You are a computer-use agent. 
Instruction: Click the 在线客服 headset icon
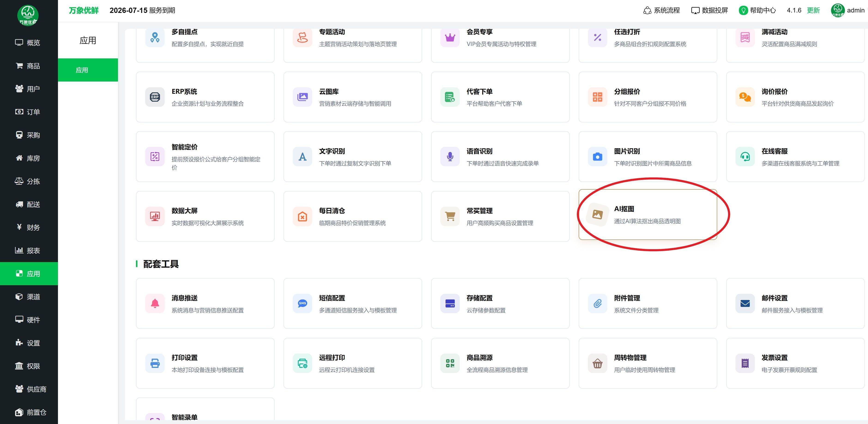(745, 157)
